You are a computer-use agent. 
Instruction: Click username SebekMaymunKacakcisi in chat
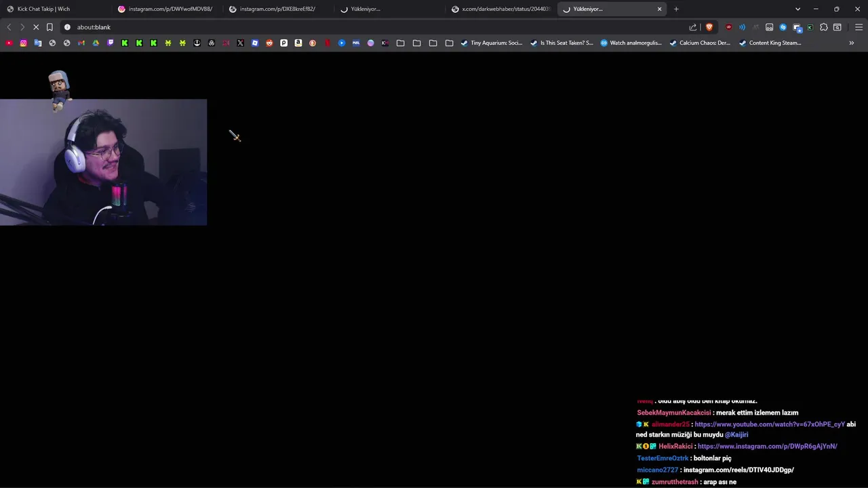(x=674, y=413)
